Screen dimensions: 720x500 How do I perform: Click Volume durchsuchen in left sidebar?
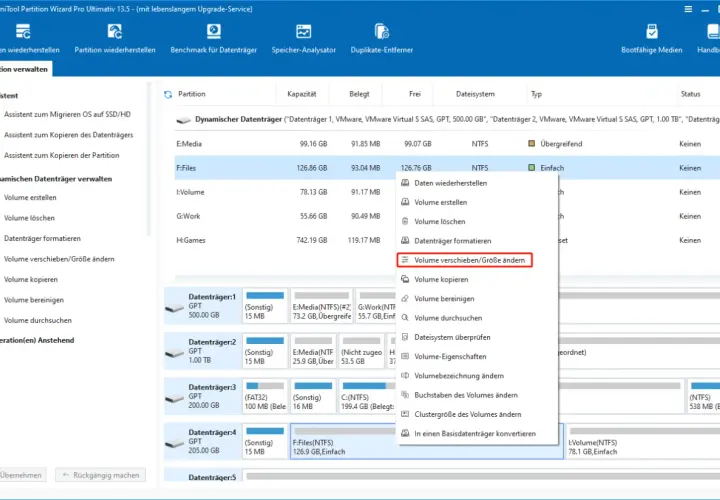click(x=38, y=320)
